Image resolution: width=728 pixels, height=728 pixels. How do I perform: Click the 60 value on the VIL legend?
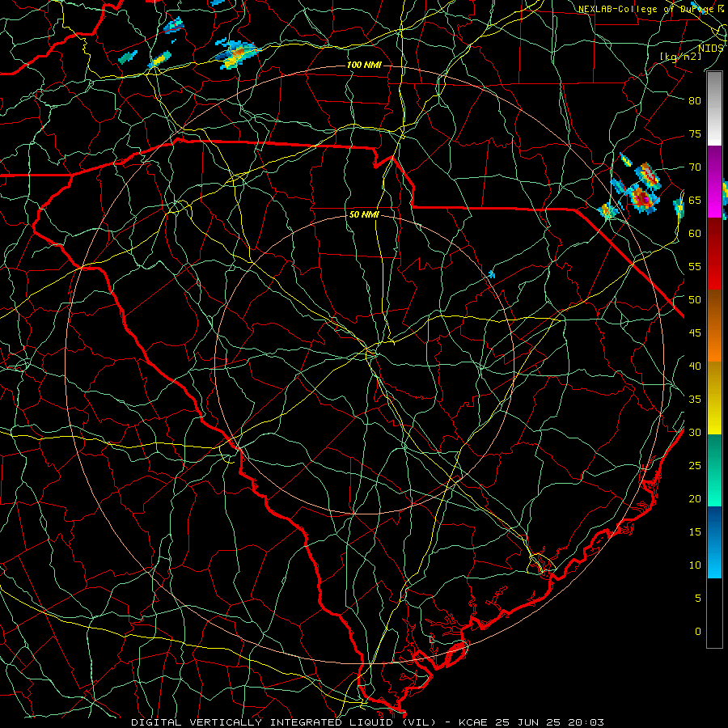[695, 233]
